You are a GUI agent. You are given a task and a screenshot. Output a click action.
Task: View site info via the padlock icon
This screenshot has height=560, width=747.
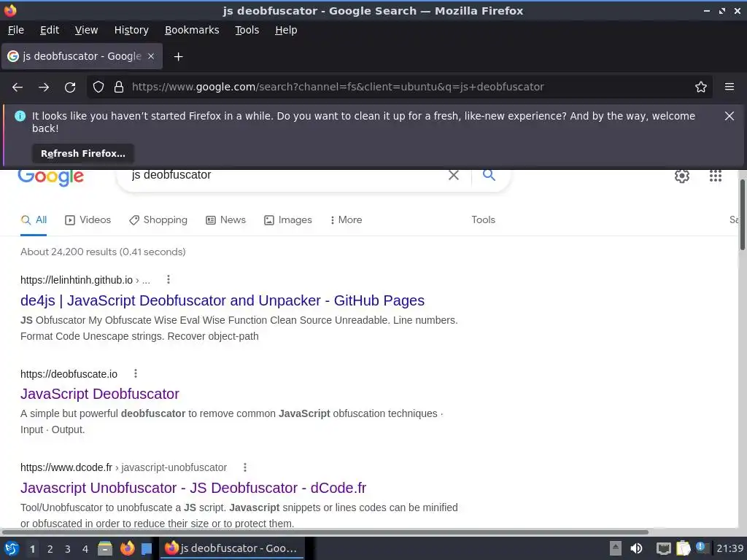(x=119, y=87)
